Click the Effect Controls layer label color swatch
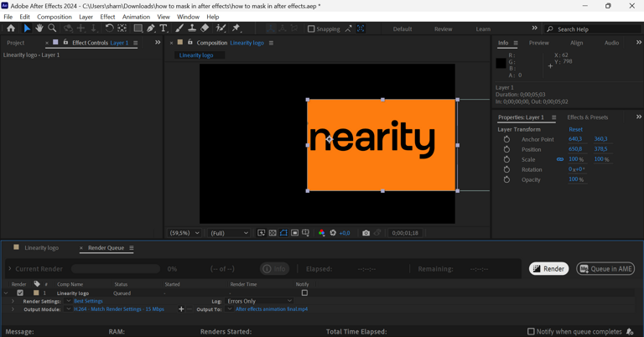644x337 pixels. point(55,42)
